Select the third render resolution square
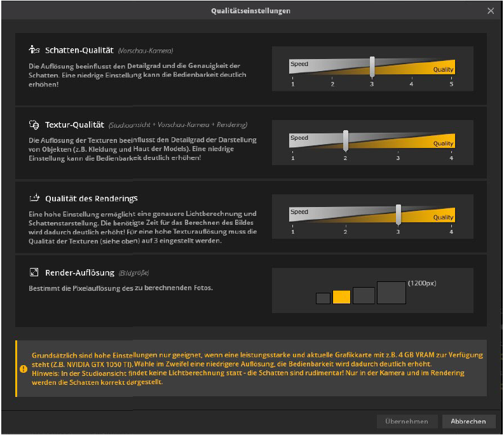The height and width of the screenshot is (435, 504). pyautogui.click(x=364, y=295)
